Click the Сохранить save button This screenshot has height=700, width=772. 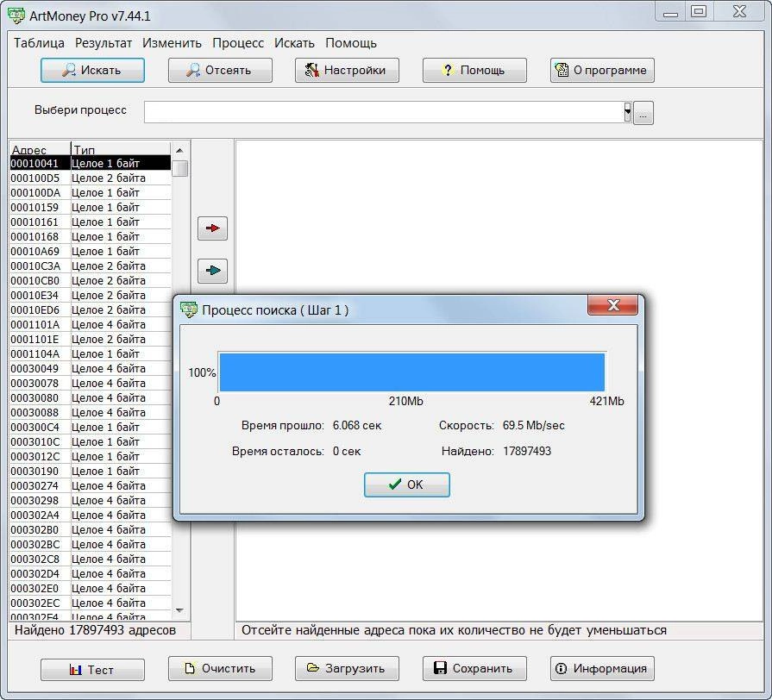[x=474, y=668]
